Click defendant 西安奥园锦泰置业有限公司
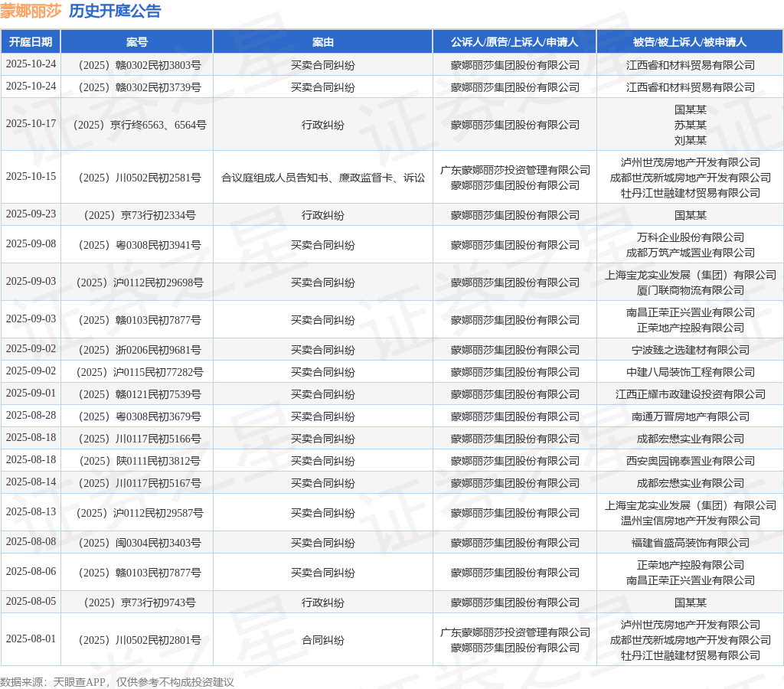This screenshot has height=689, width=784. coord(690,461)
